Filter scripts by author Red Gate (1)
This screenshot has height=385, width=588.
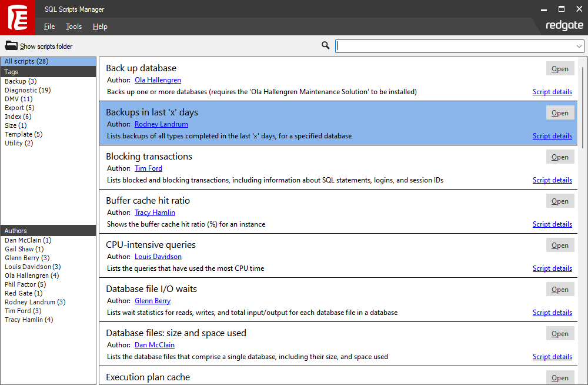(x=24, y=293)
